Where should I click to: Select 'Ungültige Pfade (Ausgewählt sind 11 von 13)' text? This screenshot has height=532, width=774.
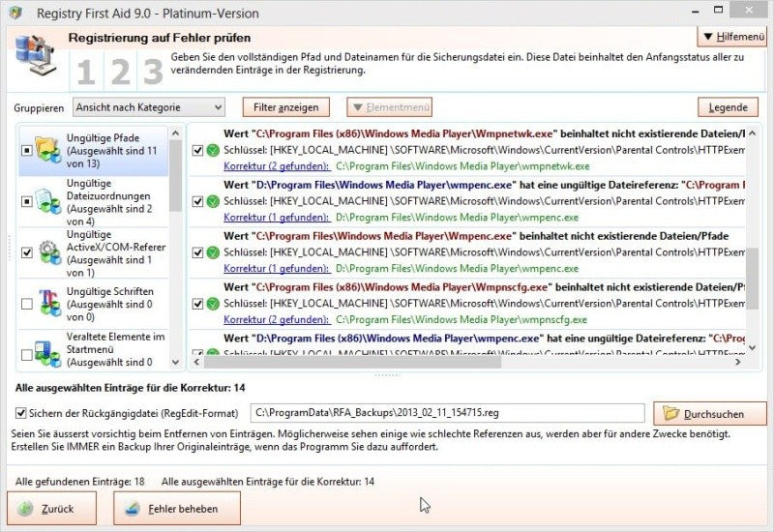pyautogui.click(x=111, y=151)
